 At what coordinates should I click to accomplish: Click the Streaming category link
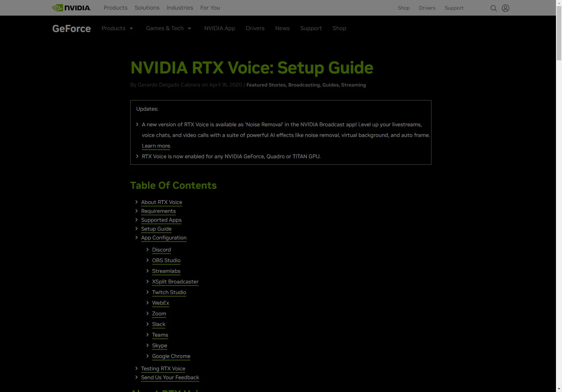tap(353, 85)
